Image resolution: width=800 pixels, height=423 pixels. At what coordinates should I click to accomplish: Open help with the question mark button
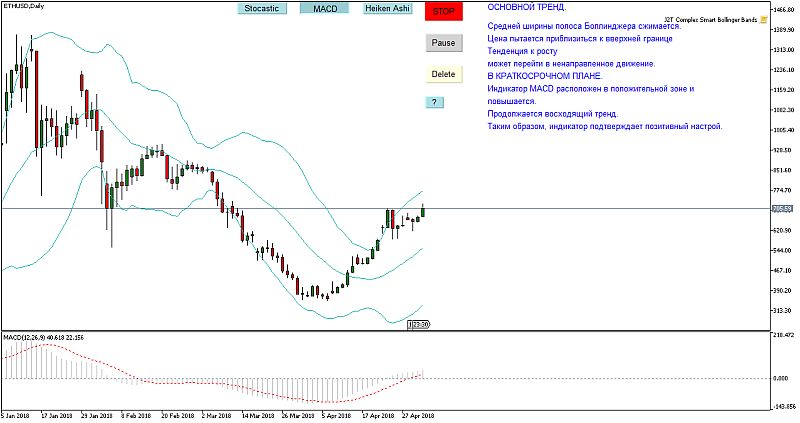pos(434,102)
